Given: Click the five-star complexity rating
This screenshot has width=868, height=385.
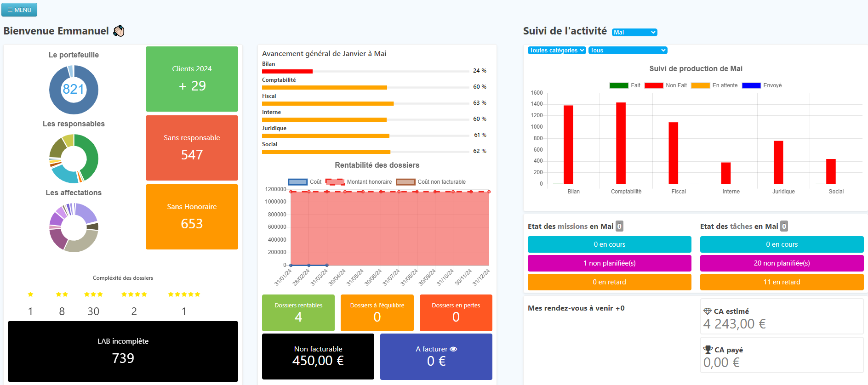Looking at the screenshot, I should point(184,294).
